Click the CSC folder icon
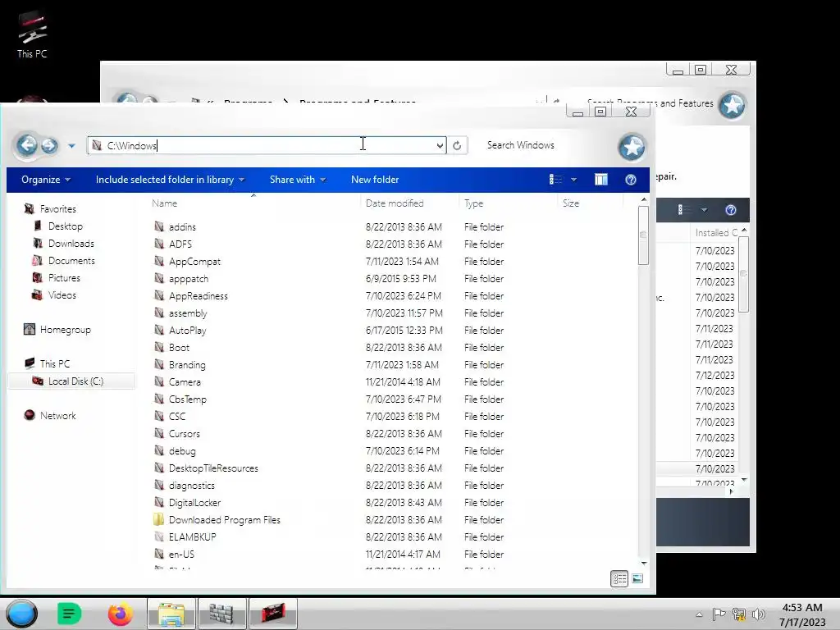The width and height of the screenshot is (840, 630). click(159, 416)
